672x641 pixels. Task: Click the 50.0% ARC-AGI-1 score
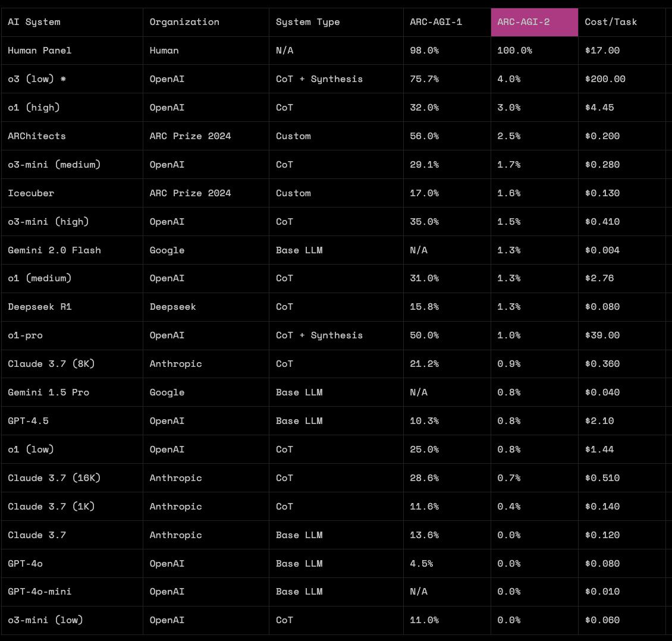click(424, 335)
